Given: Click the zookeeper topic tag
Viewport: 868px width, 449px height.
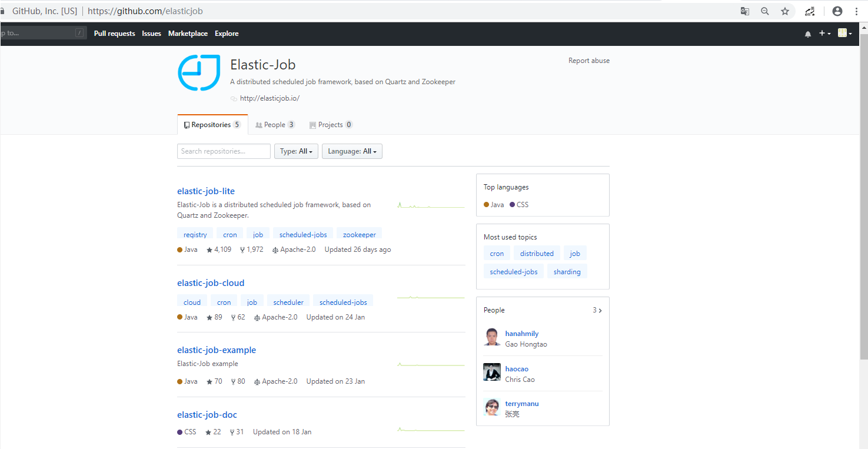Looking at the screenshot, I should point(360,234).
